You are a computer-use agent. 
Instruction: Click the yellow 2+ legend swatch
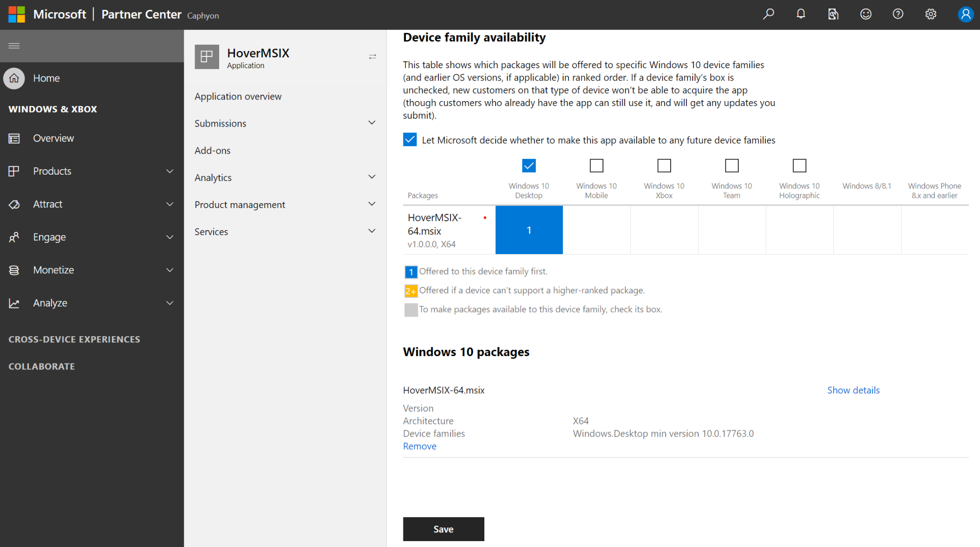click(x=411, y=291)
